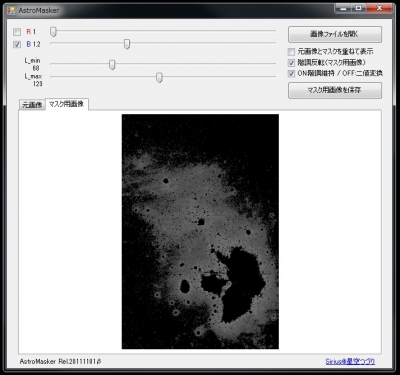
Task: Click the L_min slider handle
Action: 112,65
